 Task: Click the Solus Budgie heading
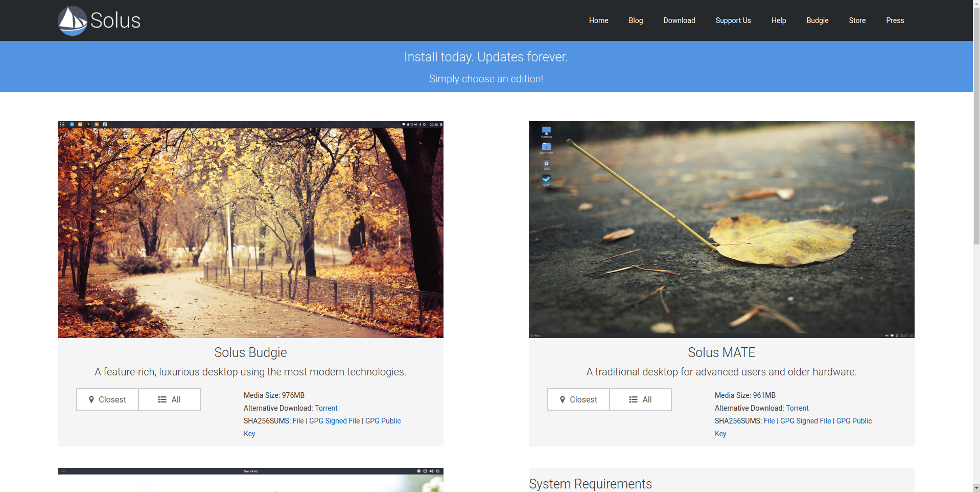250,352
